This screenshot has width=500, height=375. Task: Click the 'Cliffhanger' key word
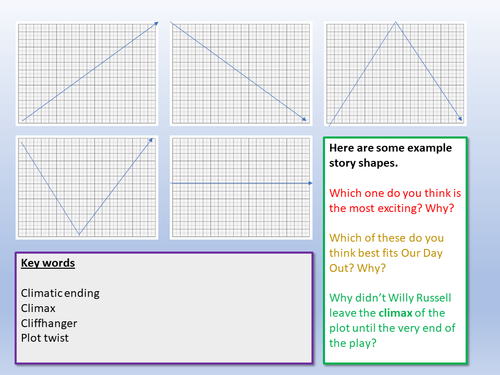click(x=49, y=323)
